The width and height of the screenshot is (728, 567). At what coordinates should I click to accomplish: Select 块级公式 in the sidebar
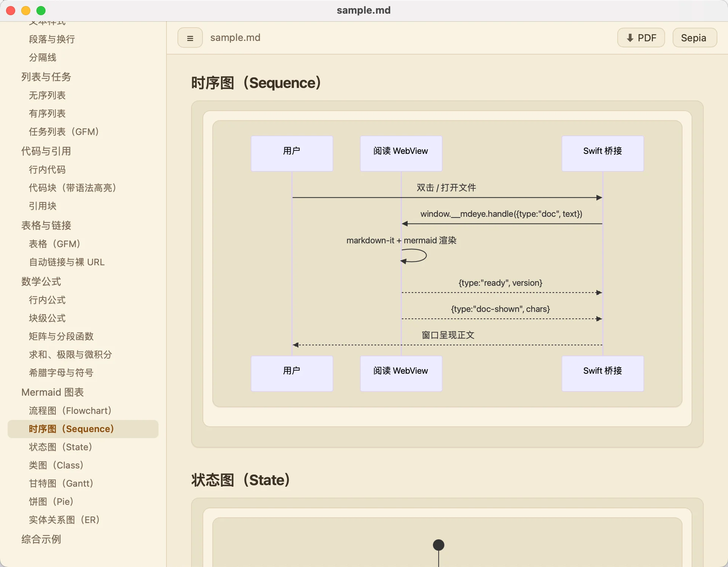pos(47,318)
